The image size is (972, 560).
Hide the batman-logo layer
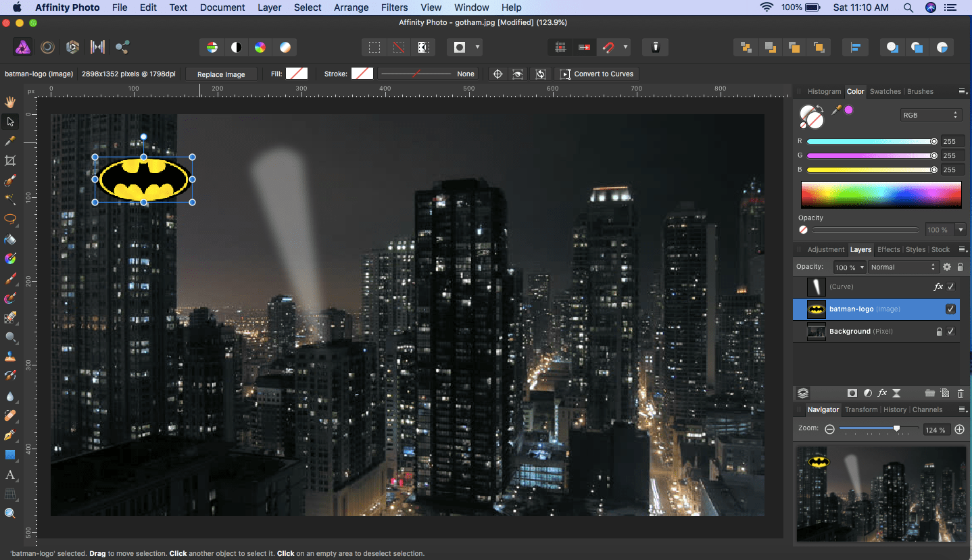click(950, 309)
